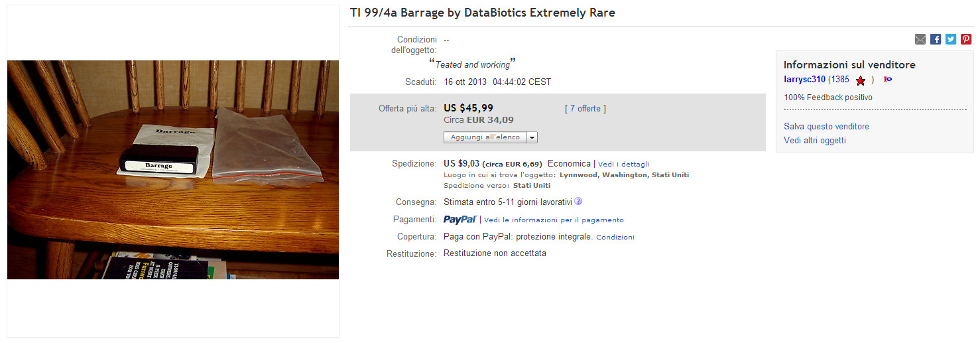Share this listing by email icon
Viewport: 980px width, 343px height.
920,39
